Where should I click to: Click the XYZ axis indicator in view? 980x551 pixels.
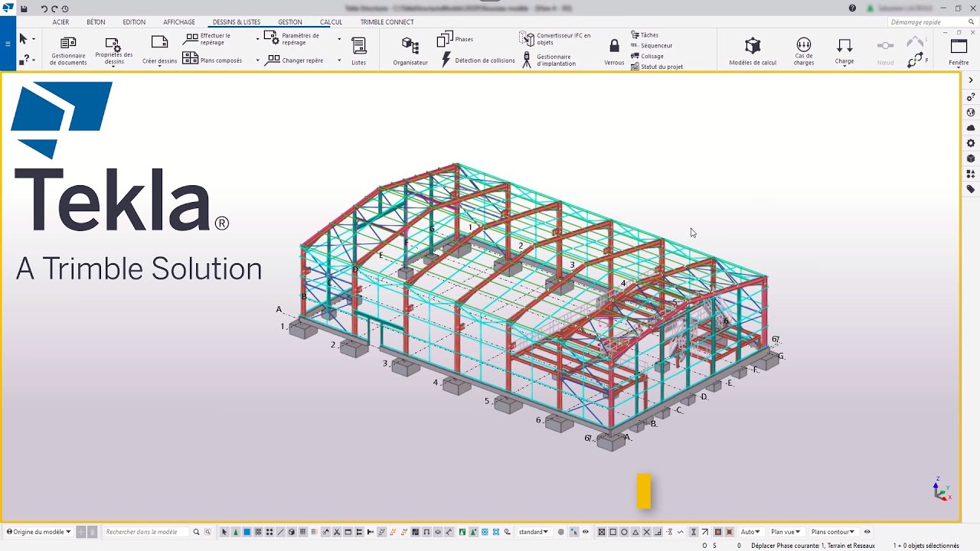942,488
